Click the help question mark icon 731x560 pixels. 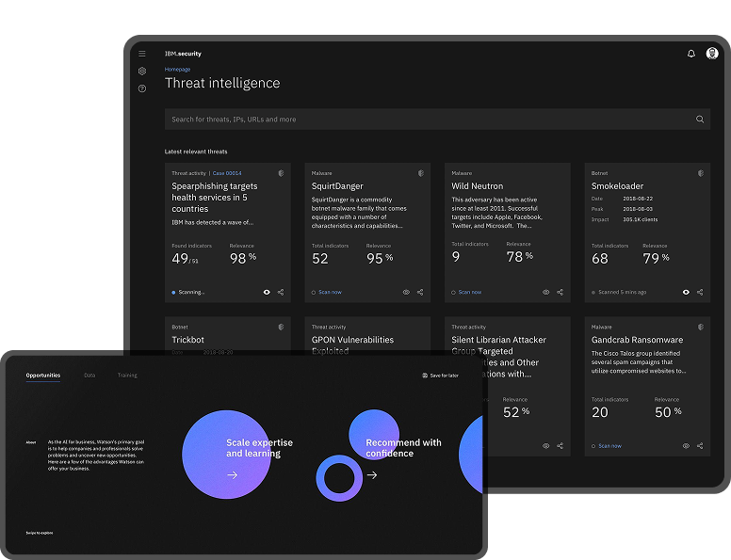(142, 88)
